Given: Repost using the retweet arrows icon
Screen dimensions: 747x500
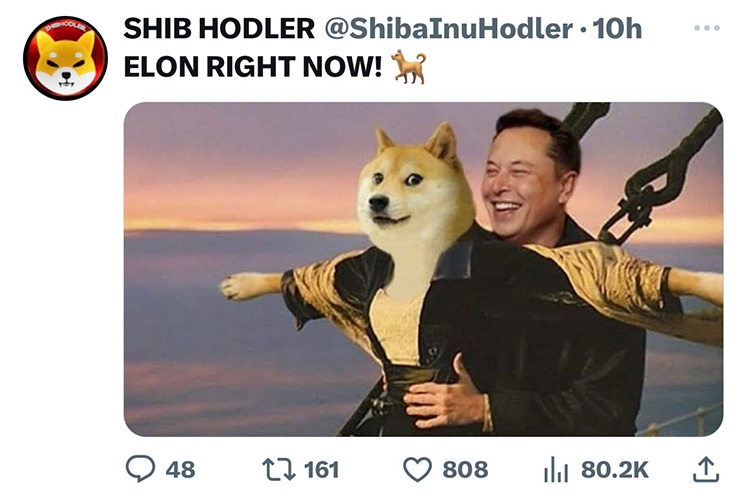Looking at the screenshot, I should pyautogui.click(x=279, y=469).
